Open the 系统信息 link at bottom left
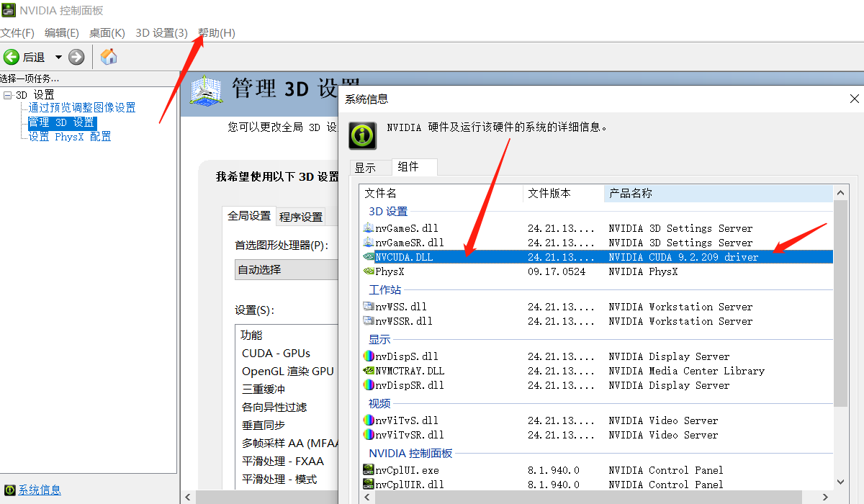864x504 pixels. tap(40, 490)
